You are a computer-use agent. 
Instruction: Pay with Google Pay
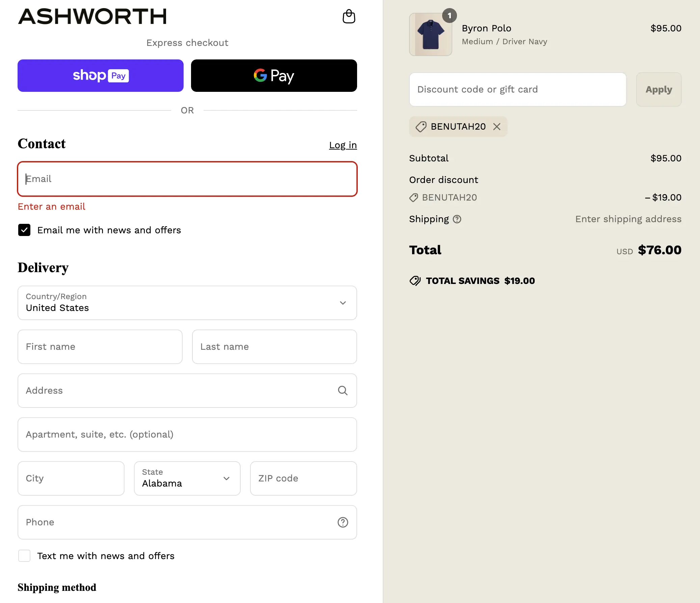point(274,75)
